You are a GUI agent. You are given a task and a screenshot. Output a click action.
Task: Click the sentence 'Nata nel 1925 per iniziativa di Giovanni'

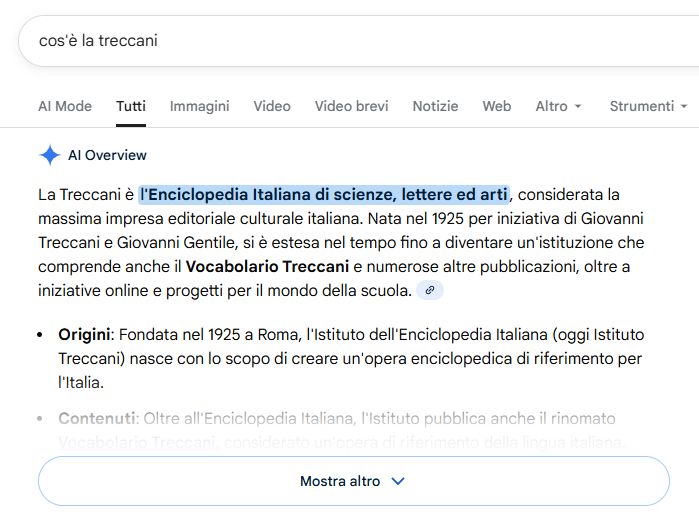coord(506,219)
